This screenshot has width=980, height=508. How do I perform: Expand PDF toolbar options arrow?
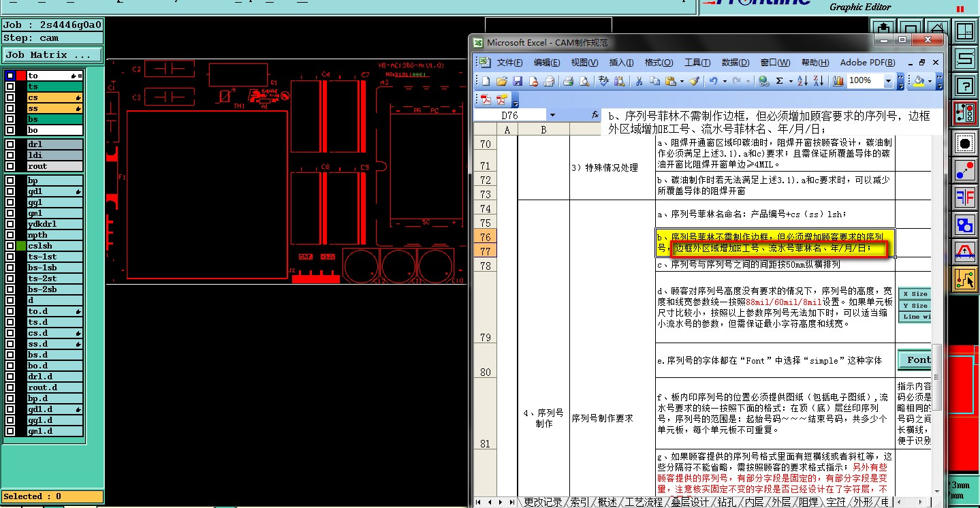tap(516, 99)
